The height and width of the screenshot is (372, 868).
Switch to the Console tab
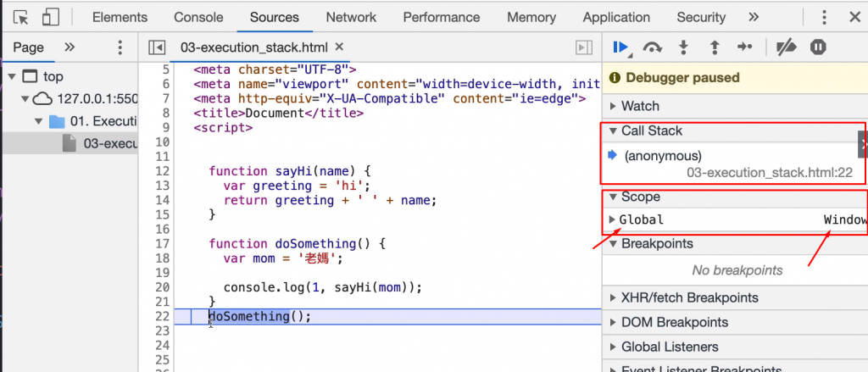click(198, 17)
